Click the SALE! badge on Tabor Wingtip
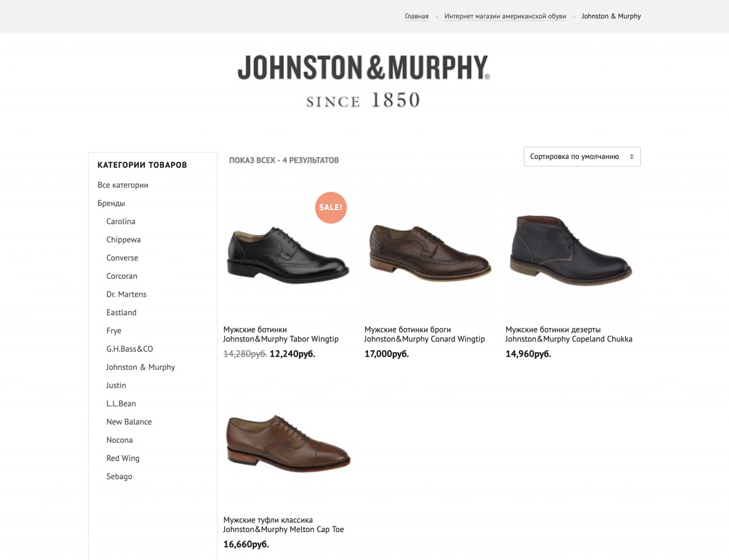 [x=330, y=208]
